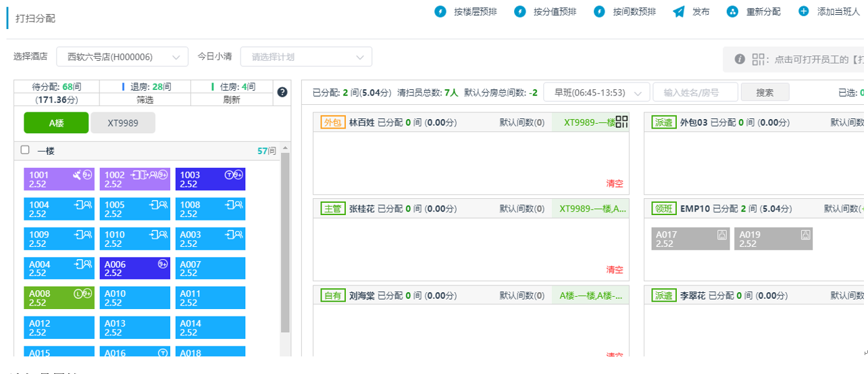The width and height of the screenshot is (868, 374).
Task: Open the QR code icon for 林百姓
Action: coord(621,122)
